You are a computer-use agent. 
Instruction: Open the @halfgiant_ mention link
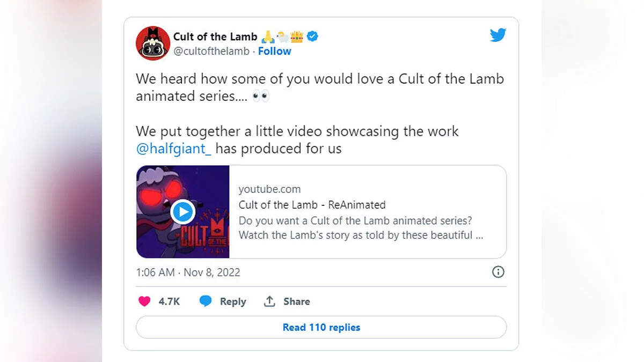(174, 149)
